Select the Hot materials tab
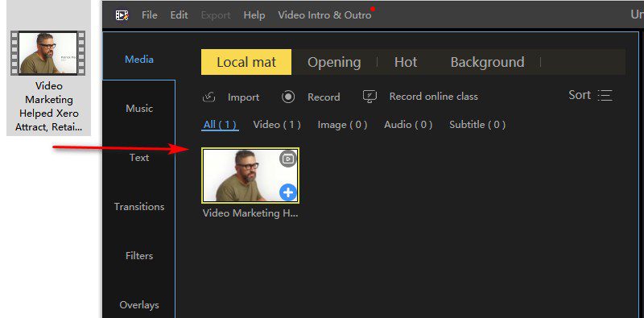The height and width of the screenshot is (318, 644). pyautogui.click(x=406, y=62)
